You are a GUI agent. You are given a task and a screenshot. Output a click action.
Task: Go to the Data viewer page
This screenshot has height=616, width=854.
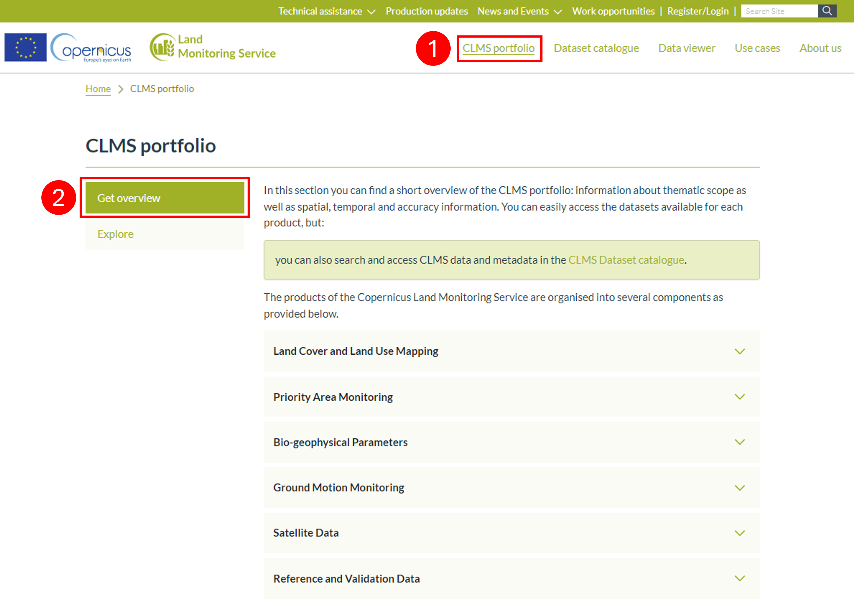(686, 48)
